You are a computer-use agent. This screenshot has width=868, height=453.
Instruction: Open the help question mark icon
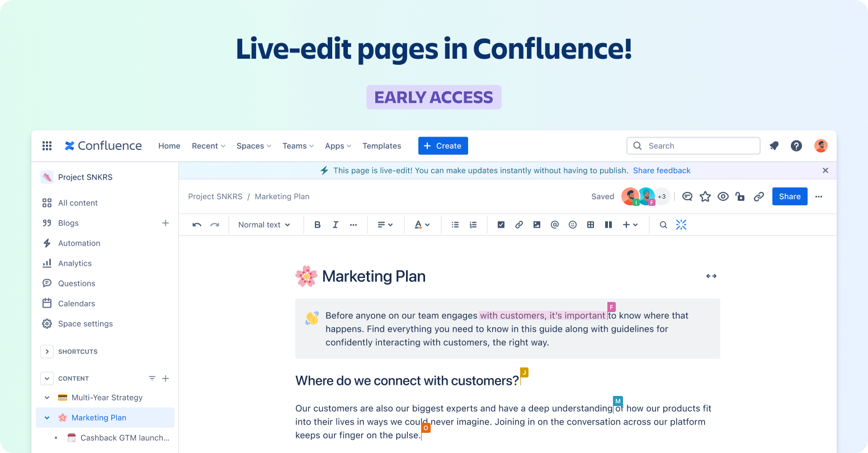click(x=796, y=146)
